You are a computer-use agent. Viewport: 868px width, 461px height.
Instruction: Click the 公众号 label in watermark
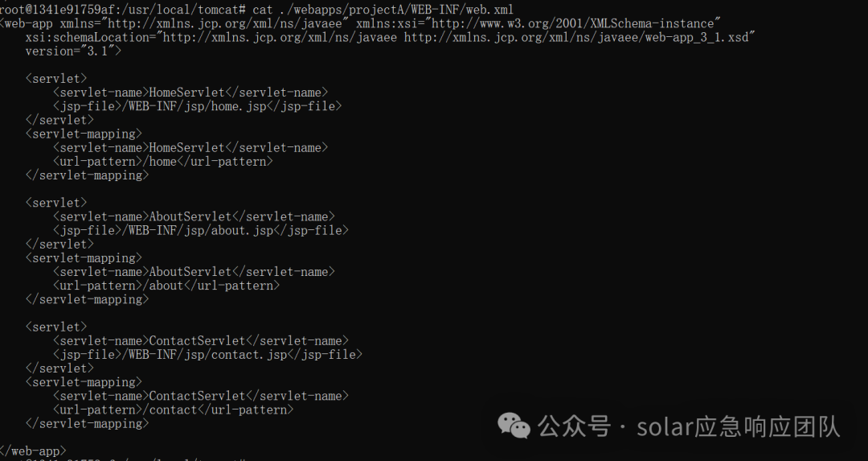pos(574,426)
